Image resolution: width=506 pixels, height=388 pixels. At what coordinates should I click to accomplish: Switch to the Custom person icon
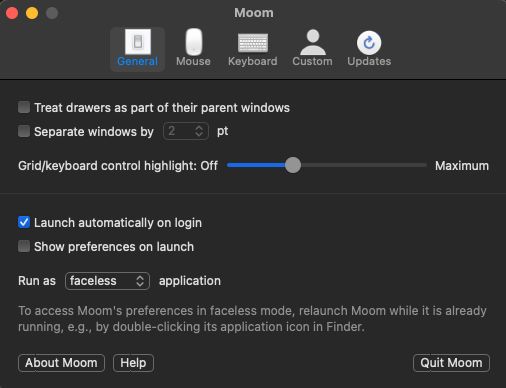pos(313,42)
